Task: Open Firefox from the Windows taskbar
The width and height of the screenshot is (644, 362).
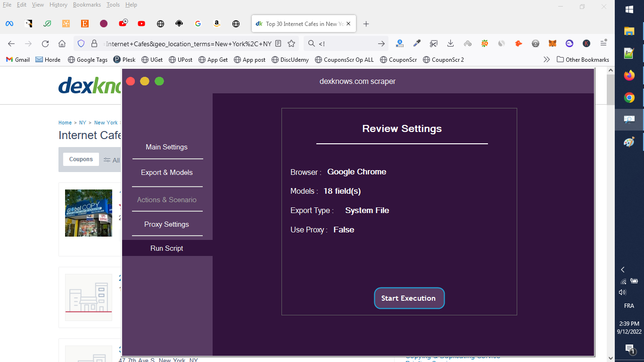Action: 629,75
